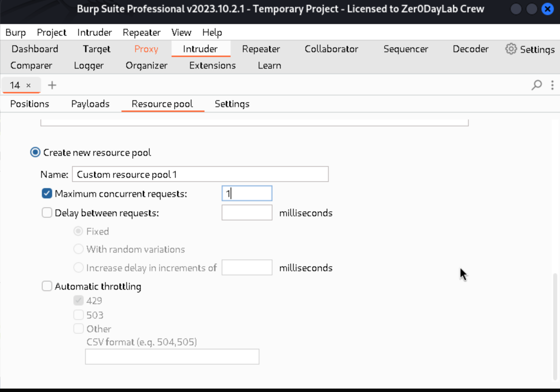Uncheck Maximum concurrent requests checkbox
The width and height of the screenshot is (560, 392).
point(47,194)
